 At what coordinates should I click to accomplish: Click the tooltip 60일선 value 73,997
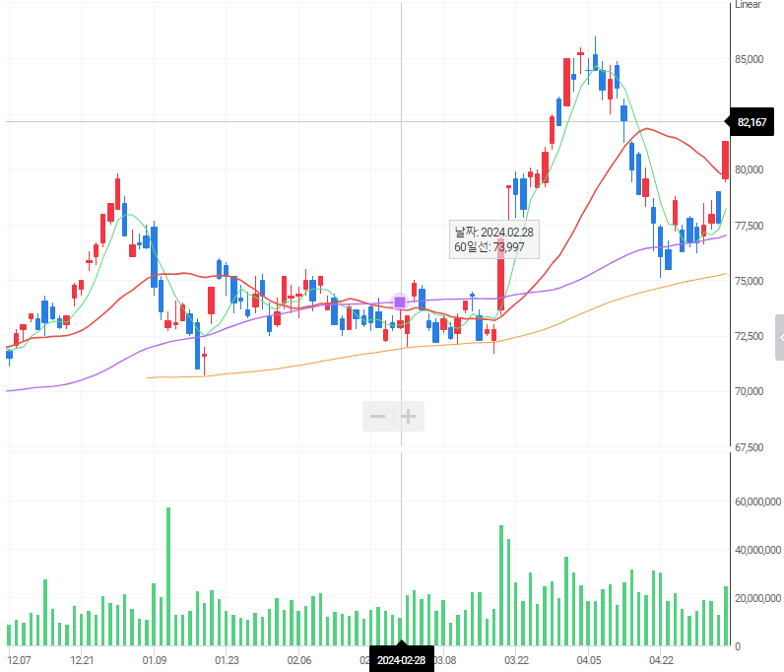508,246
